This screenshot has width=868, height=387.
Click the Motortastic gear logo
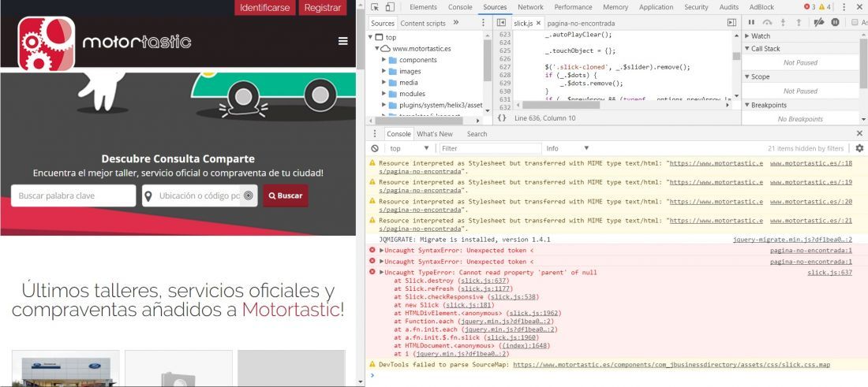click(47, 43)
